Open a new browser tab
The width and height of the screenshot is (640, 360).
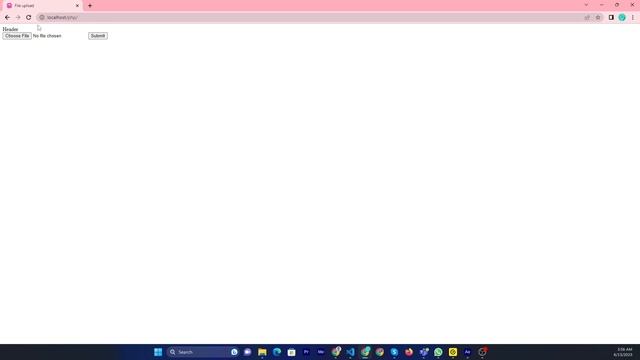pyautogui.click(x=90, y=6)
